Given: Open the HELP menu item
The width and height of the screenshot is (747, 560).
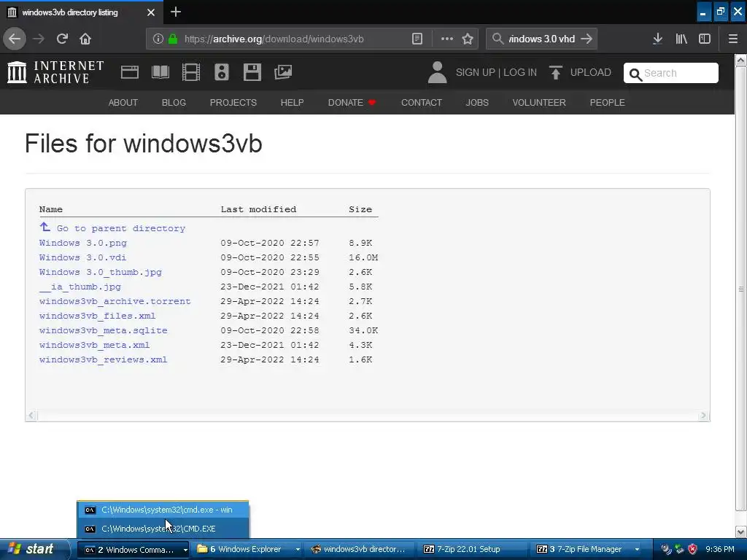Looking at the screenshot, I should (x=292, y=102).
